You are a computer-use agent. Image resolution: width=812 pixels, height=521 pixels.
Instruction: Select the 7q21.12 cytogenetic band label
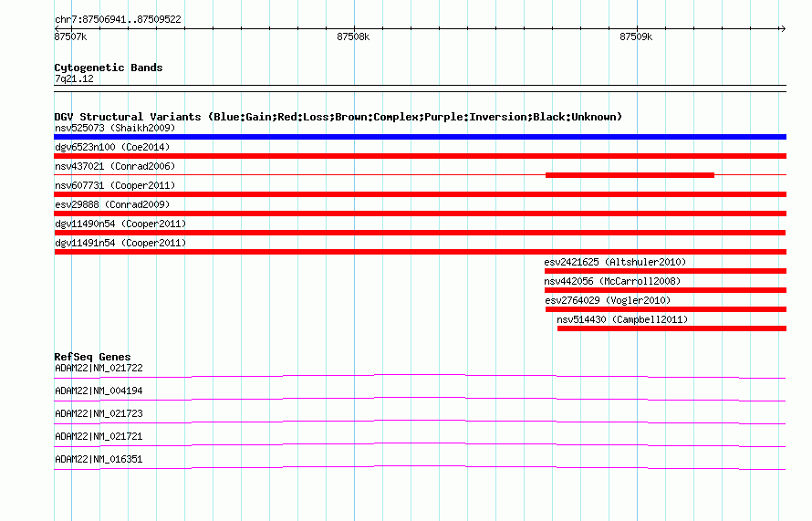tap(74, 78)
